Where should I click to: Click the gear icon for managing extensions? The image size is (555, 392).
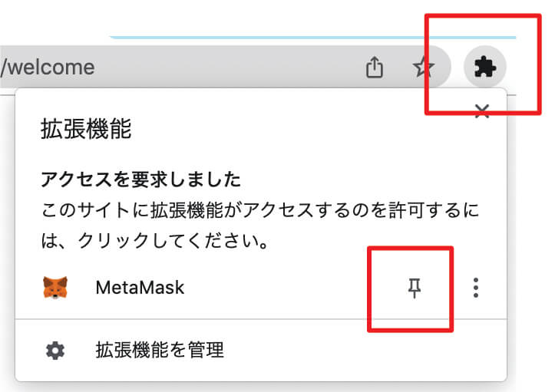pos(55,351)
